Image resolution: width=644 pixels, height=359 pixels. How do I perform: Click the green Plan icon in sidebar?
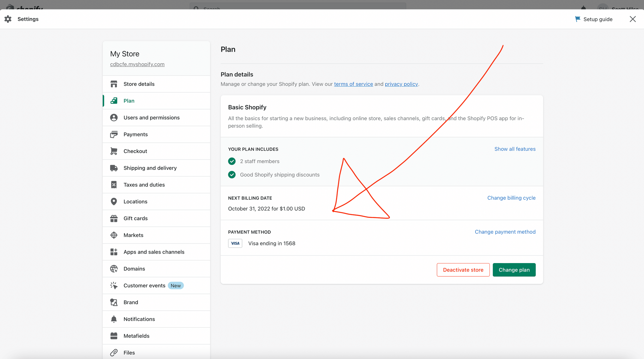point(114,101)
